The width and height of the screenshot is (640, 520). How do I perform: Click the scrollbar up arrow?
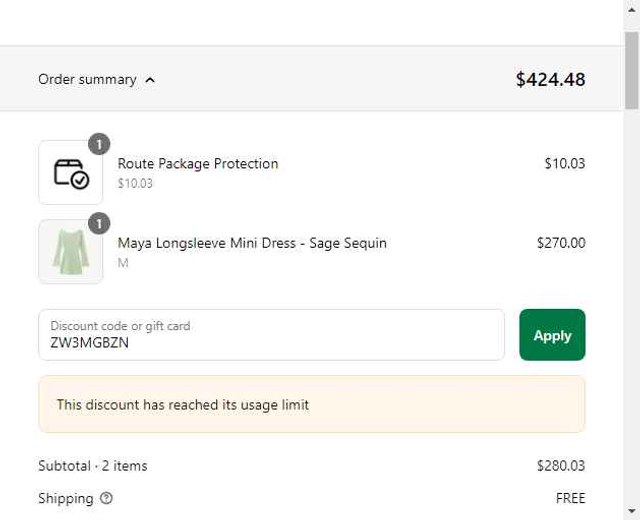631,9
